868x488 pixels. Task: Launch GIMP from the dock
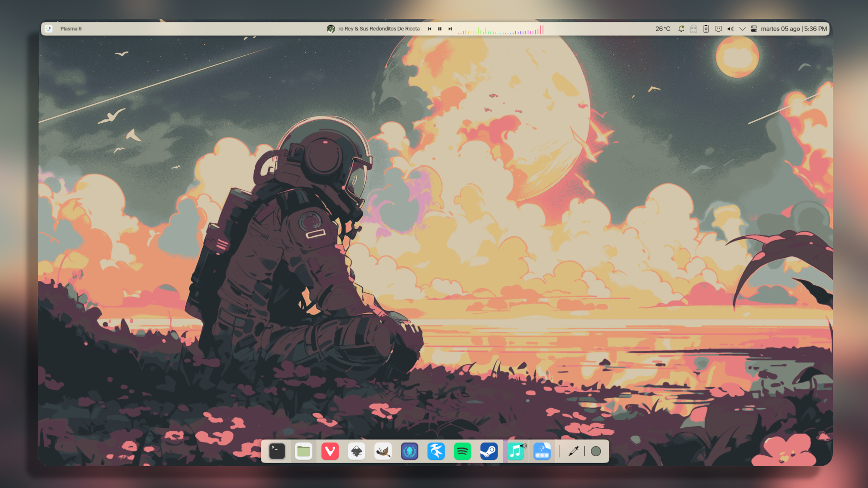pos(383,451)
